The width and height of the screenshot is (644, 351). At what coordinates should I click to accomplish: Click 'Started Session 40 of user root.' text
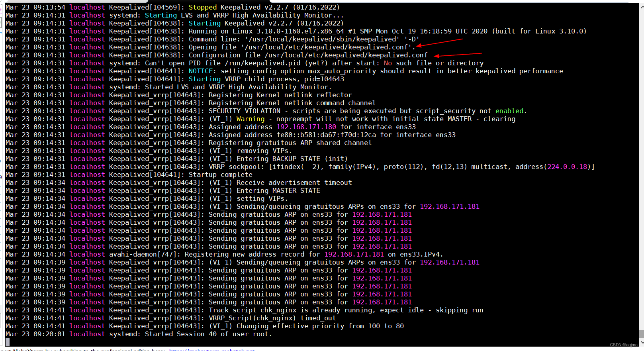point(208,334)
